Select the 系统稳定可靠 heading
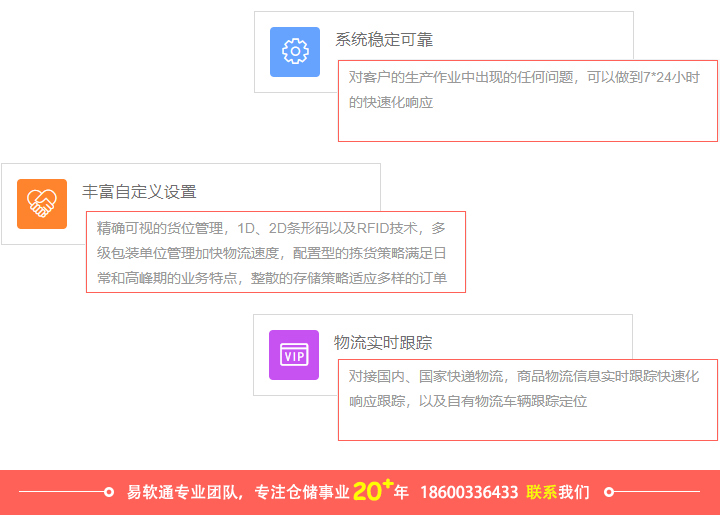The image size is (720, 526). pos(384,40)
